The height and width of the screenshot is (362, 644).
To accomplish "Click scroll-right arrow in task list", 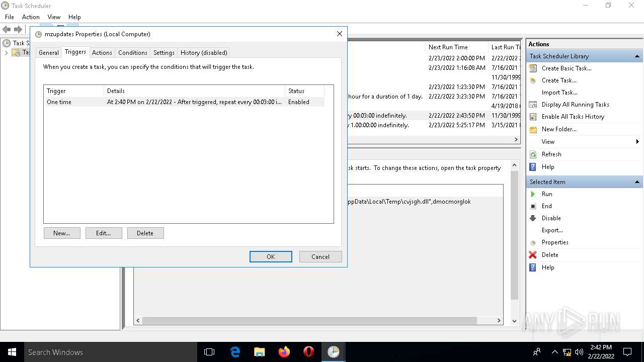I will [x=516, y=139].
